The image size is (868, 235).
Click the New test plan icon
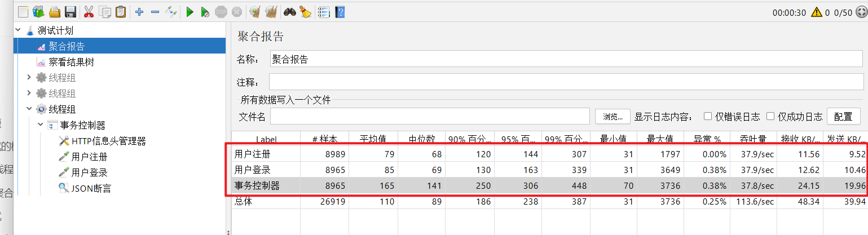click(x=22, y=11)
